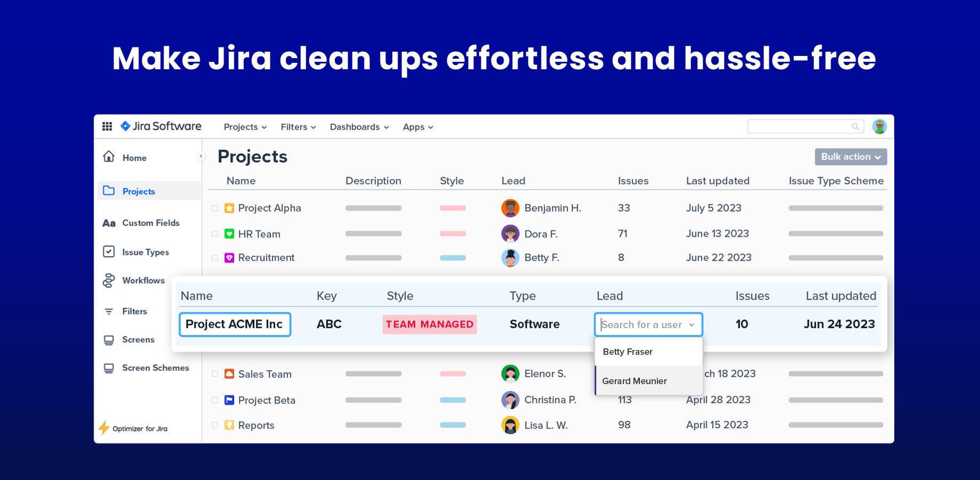
Task: Check the Project Beta row checkbox
Action: tap(215, 400)
